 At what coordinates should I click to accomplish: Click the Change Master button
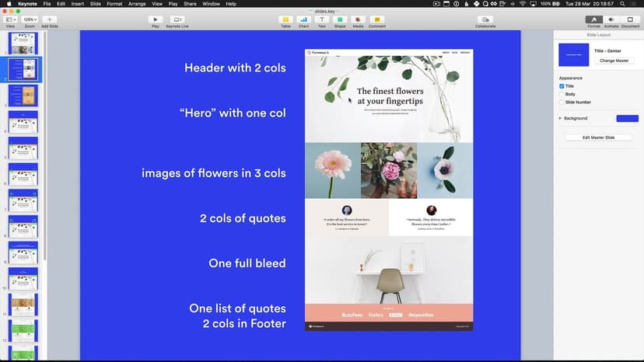614,61
